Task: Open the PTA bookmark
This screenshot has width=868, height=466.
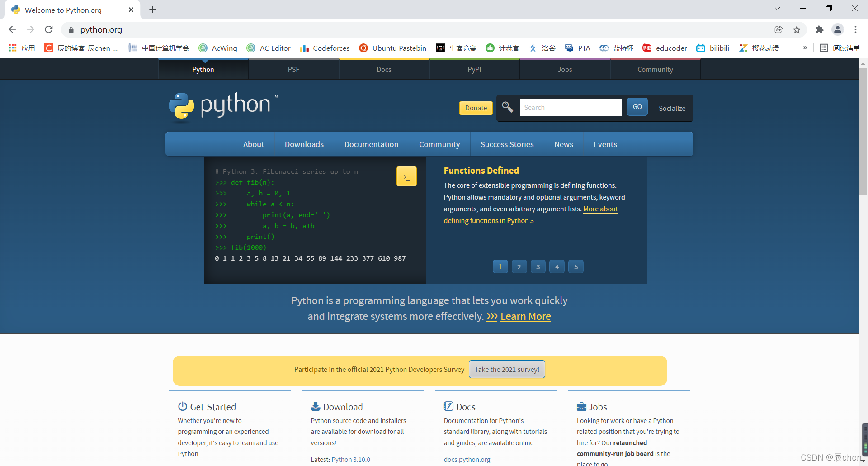Action: [x=578, y=48]
